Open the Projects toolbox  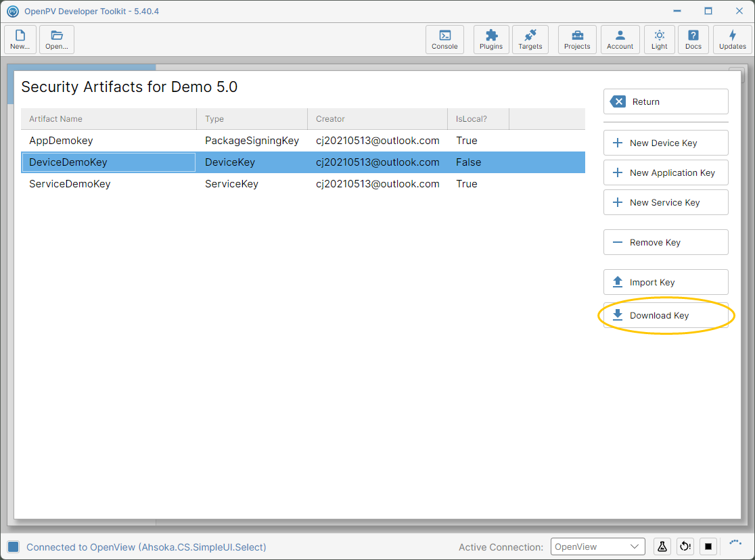coord(577,39)
